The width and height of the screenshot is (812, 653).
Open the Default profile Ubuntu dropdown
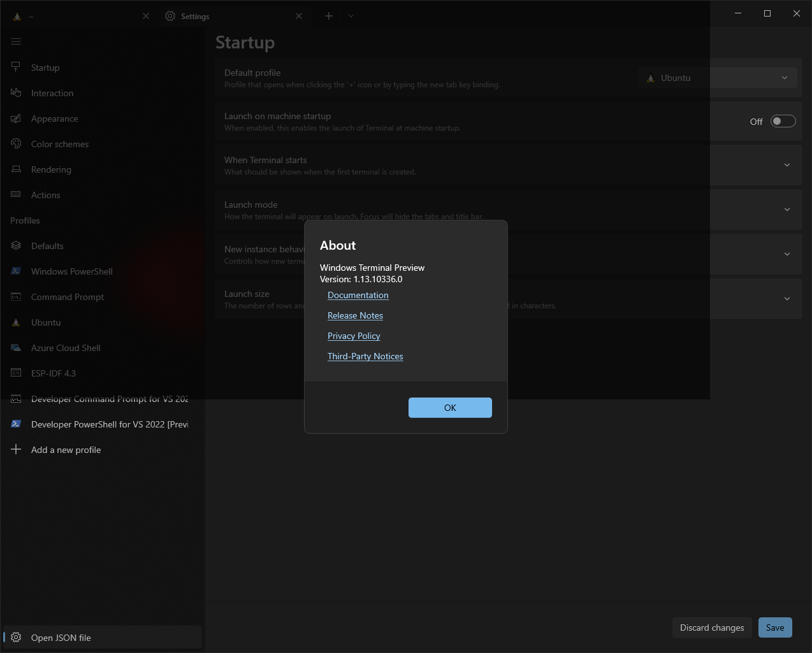tap(718, 78)
